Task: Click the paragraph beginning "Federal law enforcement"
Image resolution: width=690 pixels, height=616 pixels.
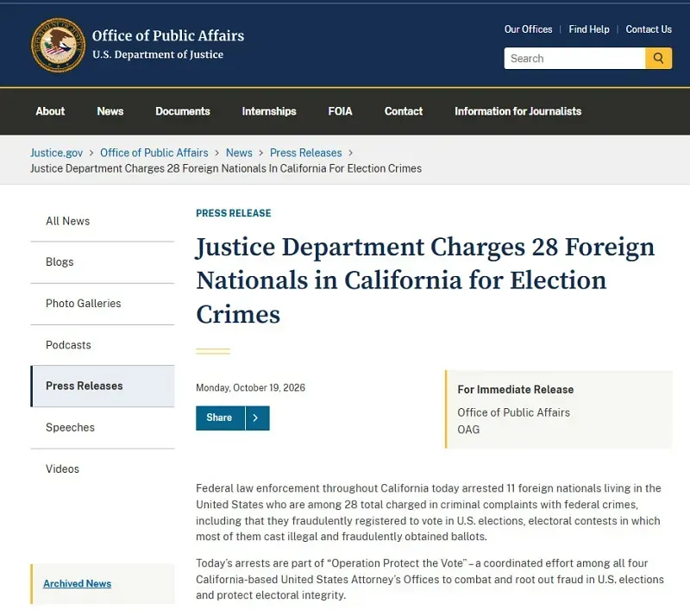Action: click(429, 512)
